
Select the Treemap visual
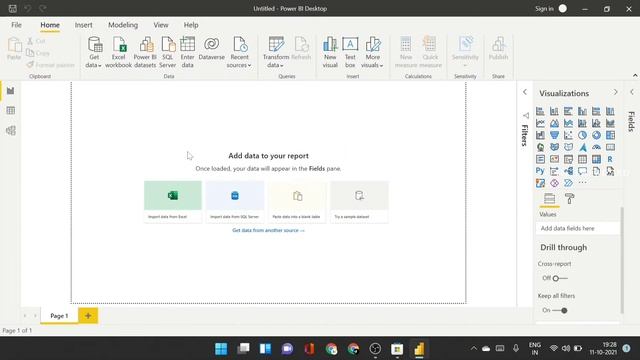[x=610, y=135]
